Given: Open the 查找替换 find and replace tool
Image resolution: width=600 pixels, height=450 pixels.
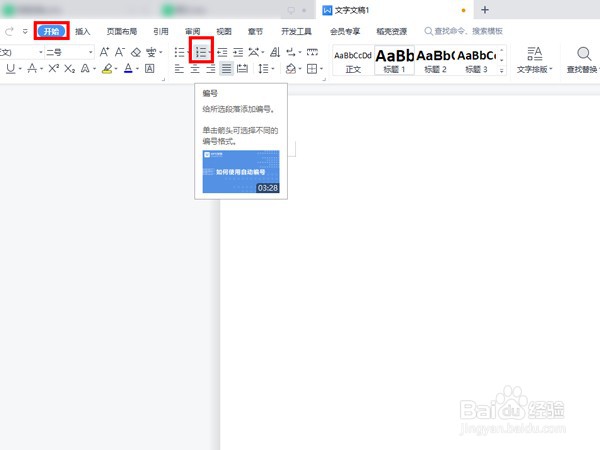Looking at the screenshot, I should 583,60.
